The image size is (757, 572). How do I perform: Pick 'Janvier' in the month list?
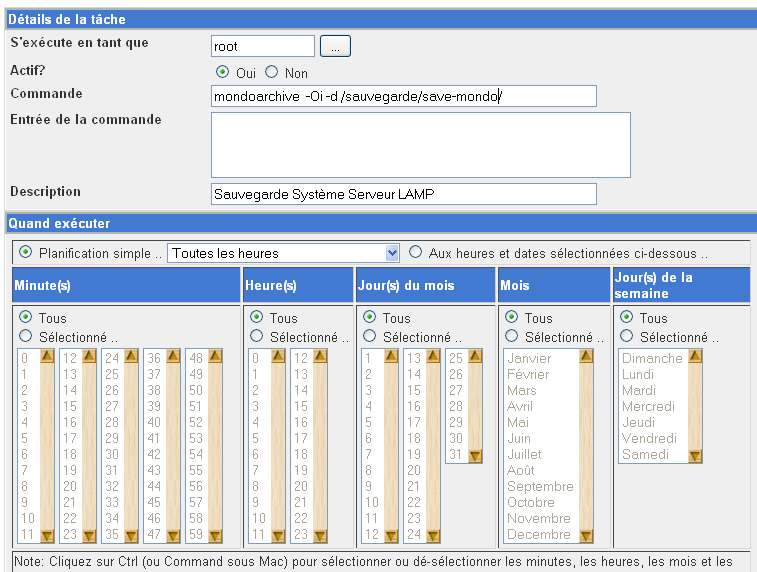point(529,358)
